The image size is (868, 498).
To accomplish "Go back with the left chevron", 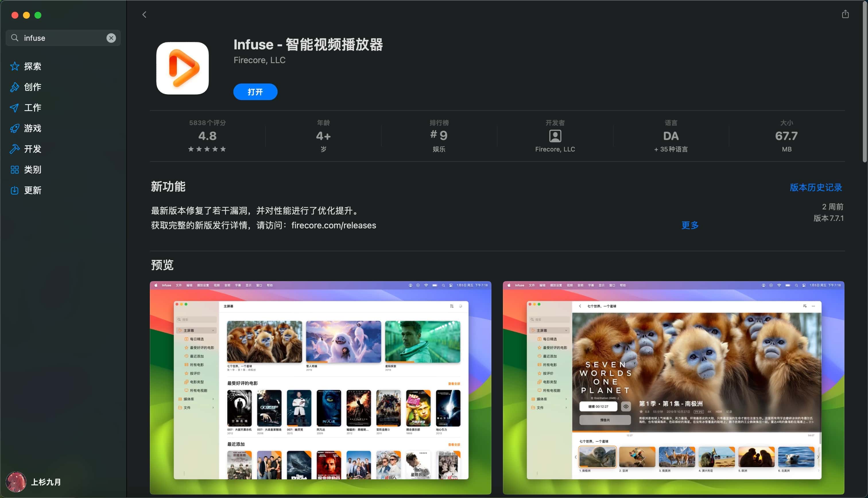I will point(144,15).
